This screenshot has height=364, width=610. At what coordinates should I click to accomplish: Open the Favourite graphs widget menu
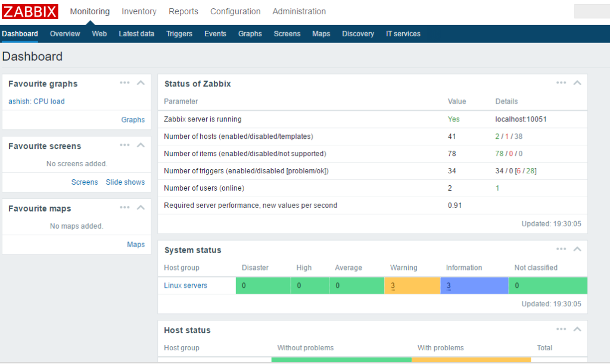pyautogui.click(x=125, y=83)
